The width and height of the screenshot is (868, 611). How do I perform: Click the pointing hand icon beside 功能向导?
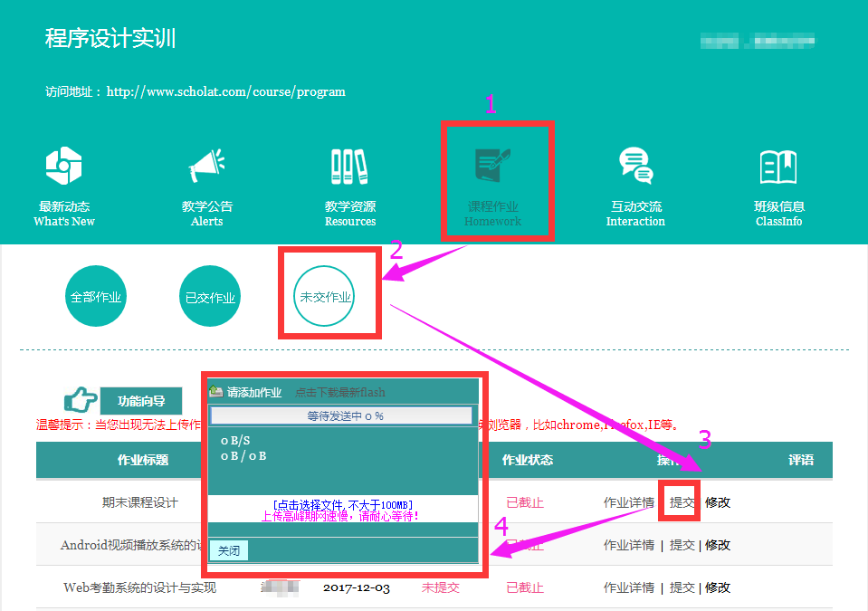click(81, 401)
